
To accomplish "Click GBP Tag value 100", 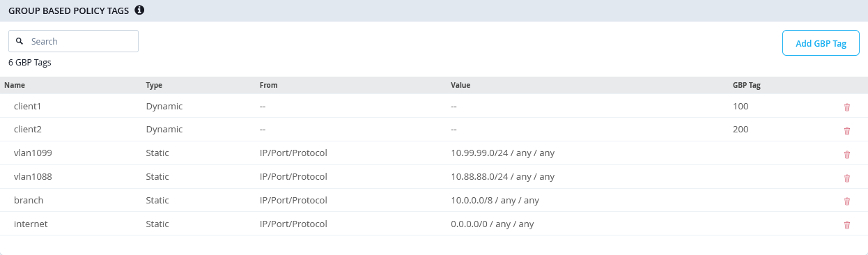I will click(x=741, y=107).
